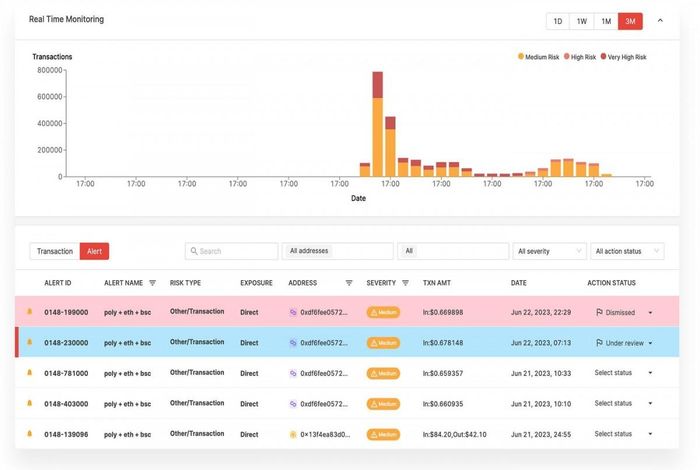Viewport: 700px width, 470px height.
Task: Toggle Very High Risk legend series
Action: [624, 57]
